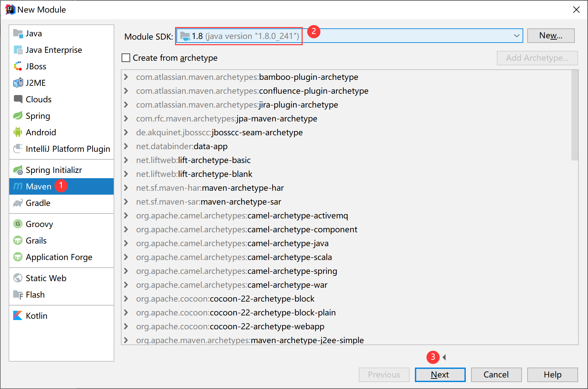Expand jira-plugin-archetype entry
Image resolution: width=588 pixels, height=389 pixels.
point(126,105)
